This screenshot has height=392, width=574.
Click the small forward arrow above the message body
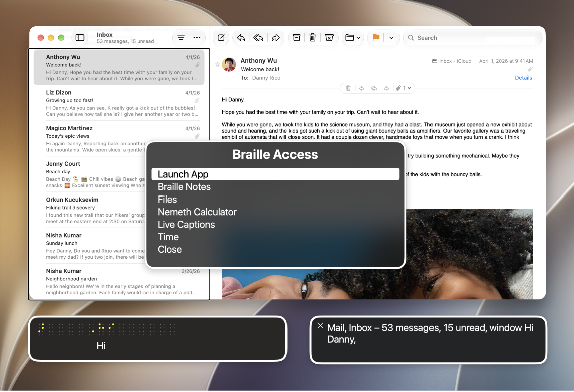pyautogui.click(x=386, y=88)
